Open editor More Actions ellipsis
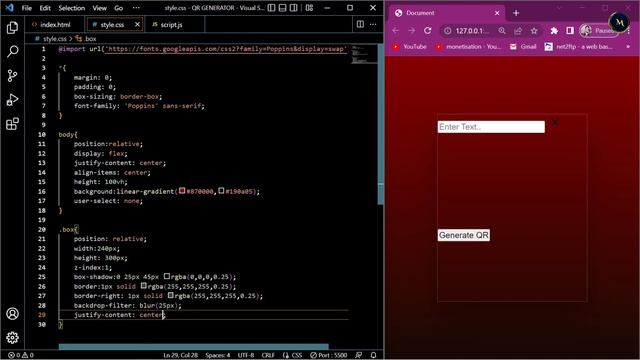Viewport: 640px width, 360px height. pyautogui.click(x=373, y=24)
